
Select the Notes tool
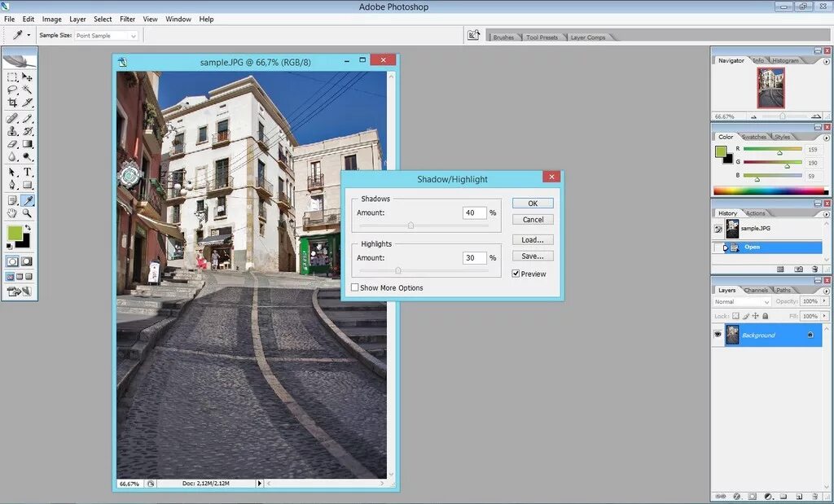point(12,200)
